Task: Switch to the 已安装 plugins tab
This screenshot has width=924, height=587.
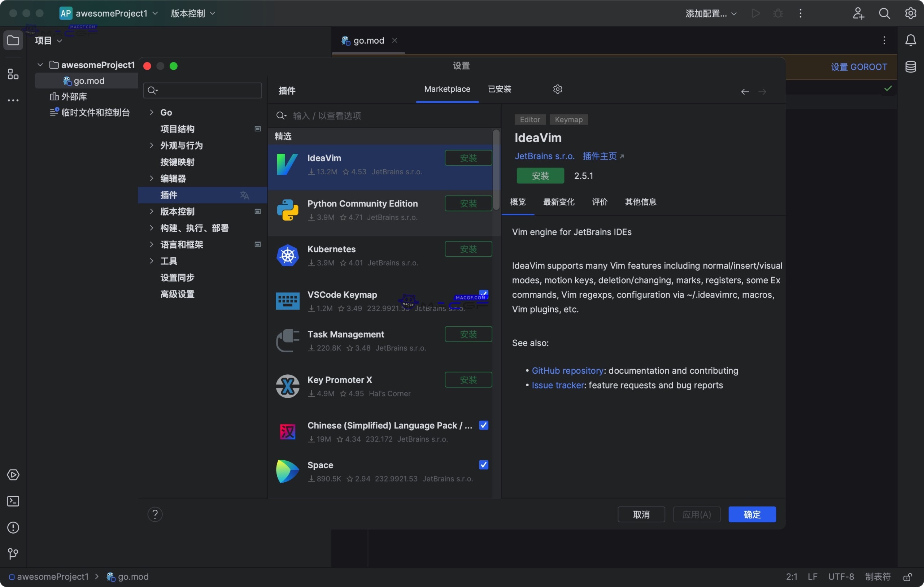Action: tap(500, 89)
